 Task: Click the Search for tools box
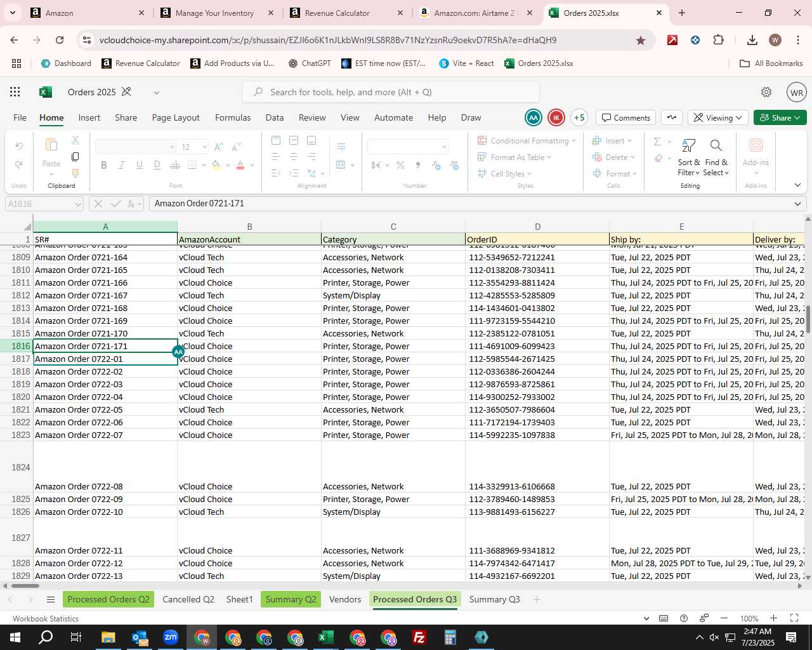(391, 92)
